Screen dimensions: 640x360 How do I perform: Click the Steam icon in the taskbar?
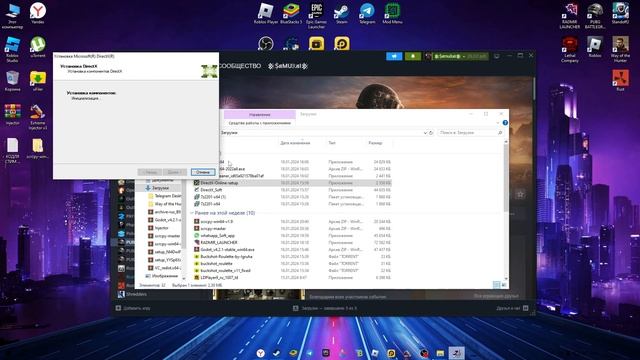pyautogui.click(x=277, y=353)
